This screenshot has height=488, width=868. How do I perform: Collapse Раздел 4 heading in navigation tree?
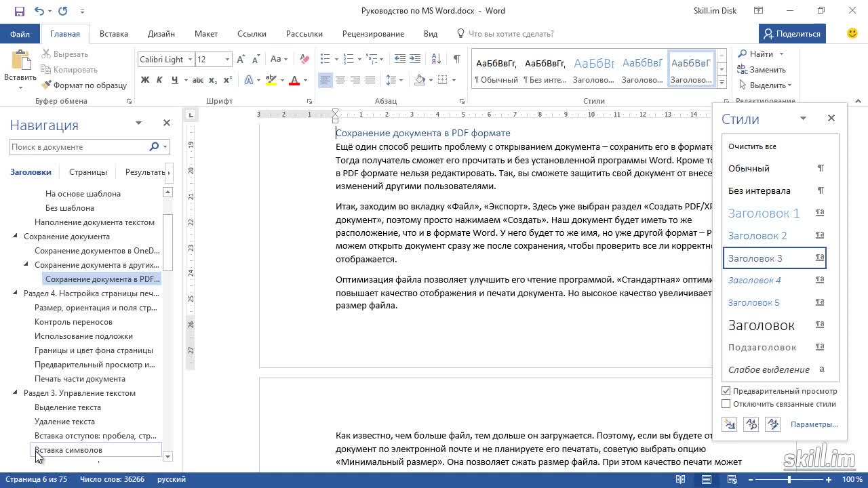[16, 293]
